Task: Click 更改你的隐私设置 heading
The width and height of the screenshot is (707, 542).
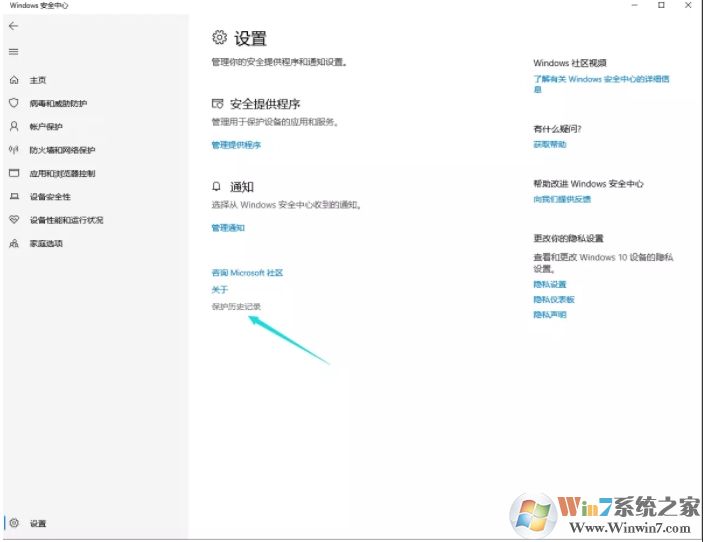Action: click(568, 238)
